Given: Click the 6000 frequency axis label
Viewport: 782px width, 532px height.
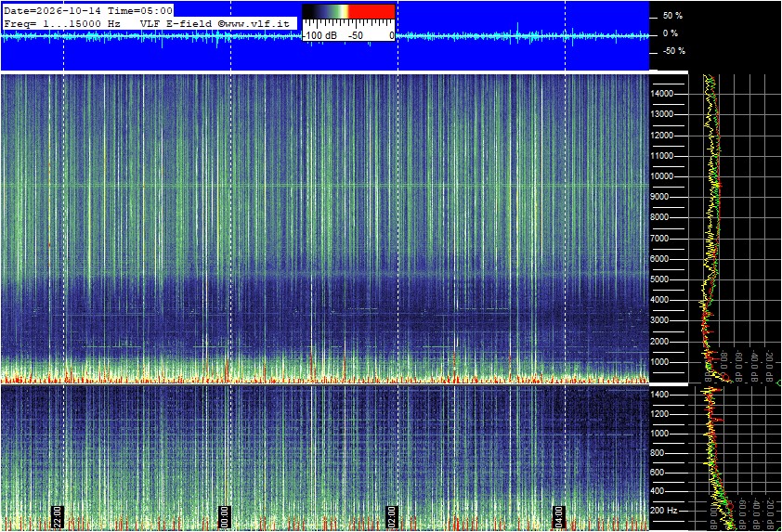Looking at the screenshot, I should [x=659, y=259].
